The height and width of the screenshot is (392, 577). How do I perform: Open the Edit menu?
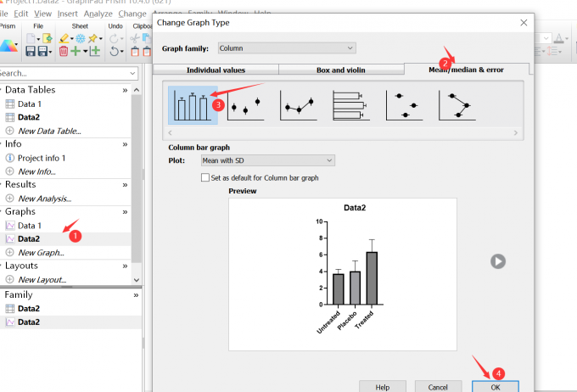point(21,14)
